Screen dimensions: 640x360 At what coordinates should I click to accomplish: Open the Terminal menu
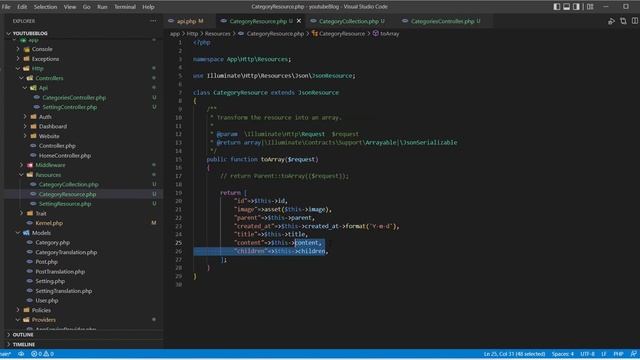[125, 7]
